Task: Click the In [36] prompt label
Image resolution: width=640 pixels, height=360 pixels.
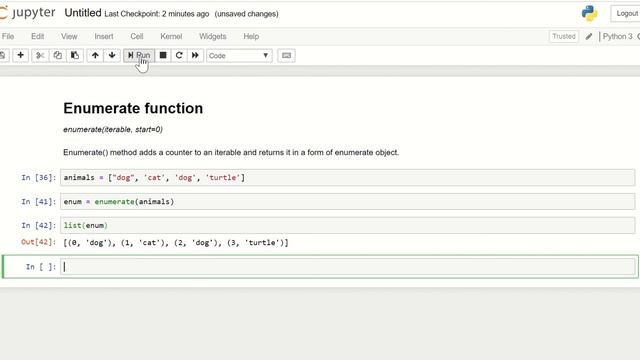Action: (39, 178)
